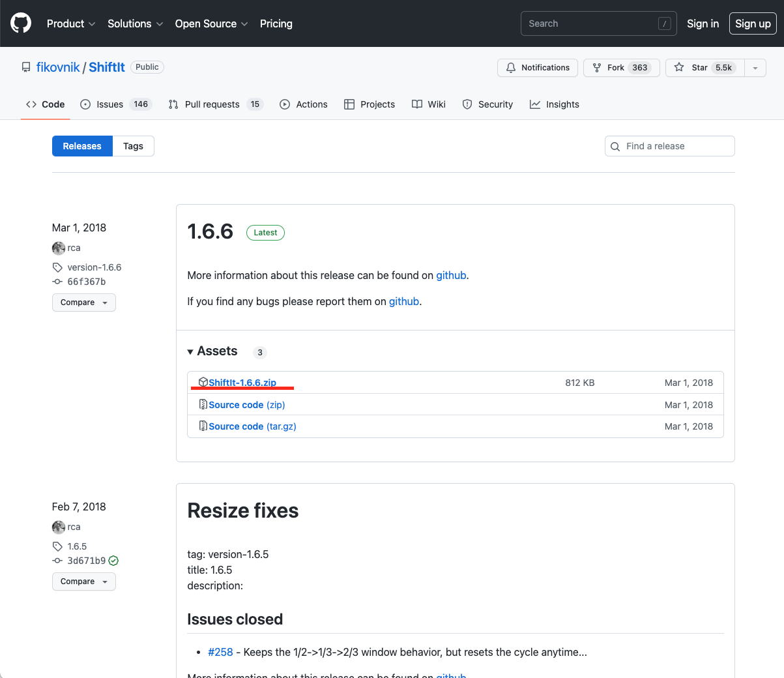The image size is (784, 678).
Task: Go to the Pull requests tab
Action: pyautogui.click(x=216, y=104)
